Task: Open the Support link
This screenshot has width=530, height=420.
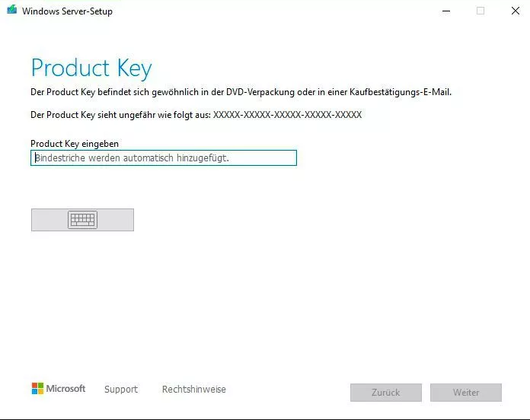Action: click(121, 390)
